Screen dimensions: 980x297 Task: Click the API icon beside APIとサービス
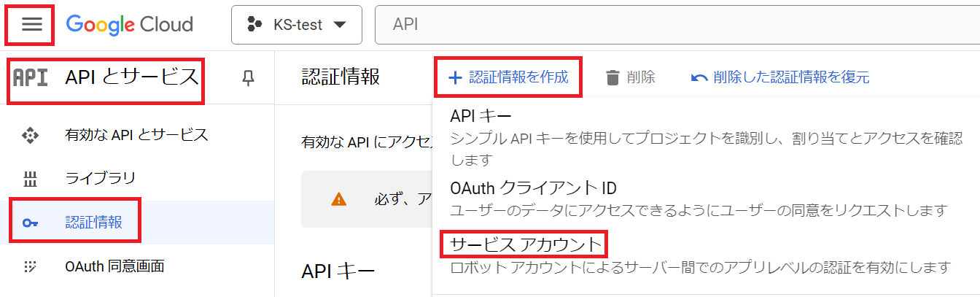coord(31,77)
